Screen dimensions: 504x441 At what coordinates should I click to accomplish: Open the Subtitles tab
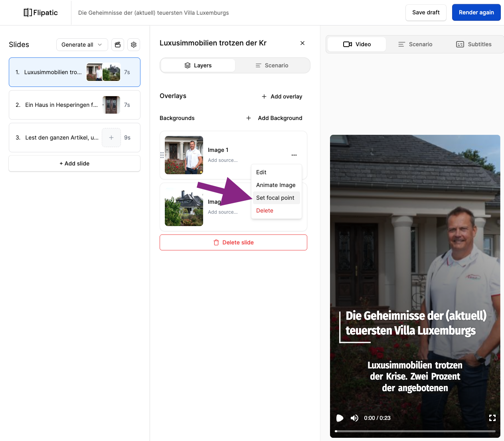pos(474,44)
